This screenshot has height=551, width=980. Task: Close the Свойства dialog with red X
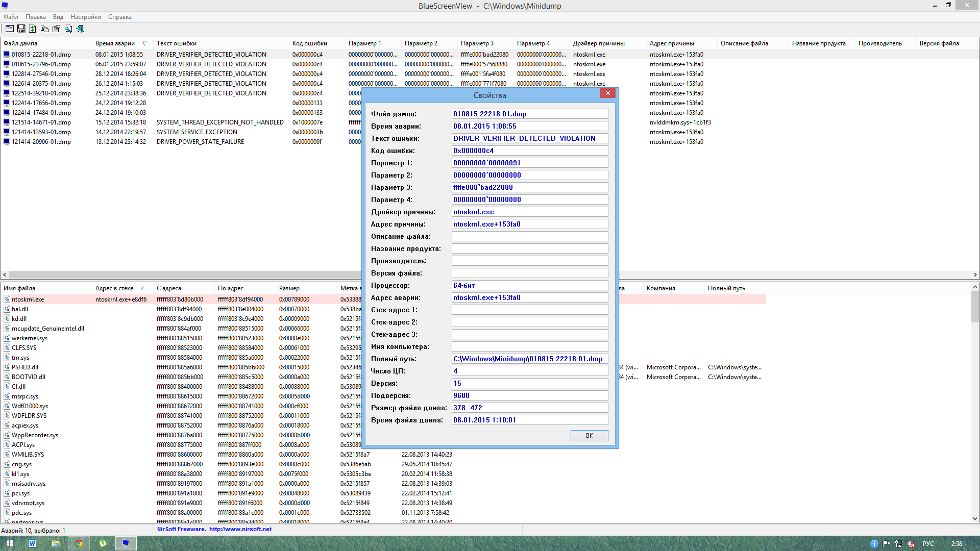[x=607, y=93]
